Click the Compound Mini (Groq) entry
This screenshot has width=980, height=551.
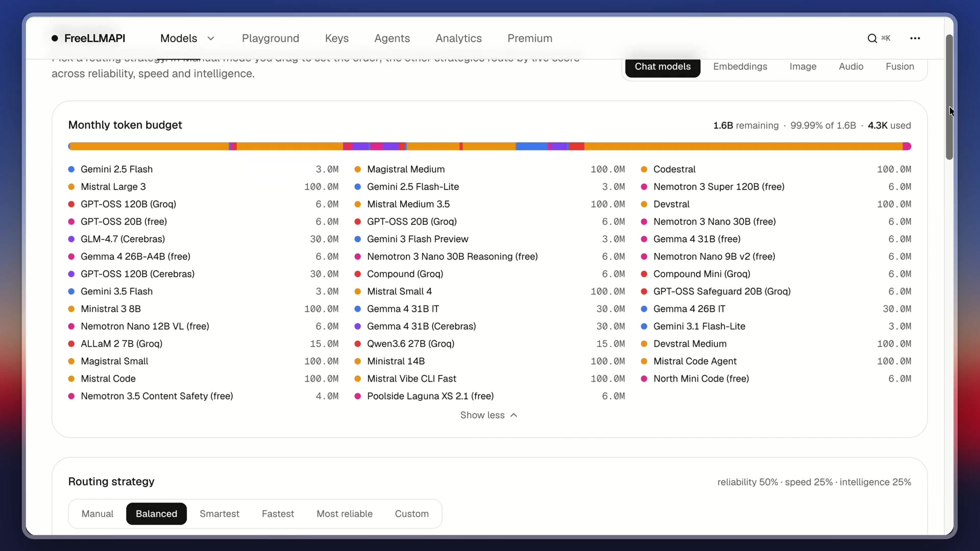776,274
